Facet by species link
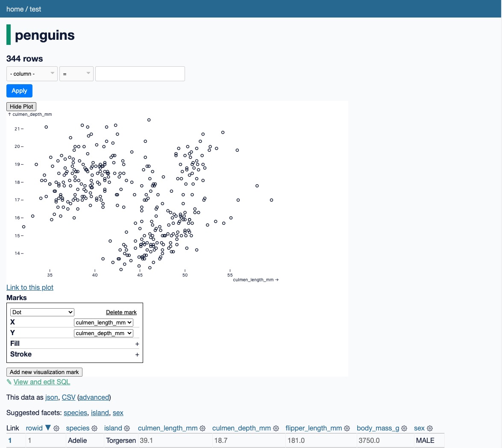The image size is (502, 448). coord(75,413)
